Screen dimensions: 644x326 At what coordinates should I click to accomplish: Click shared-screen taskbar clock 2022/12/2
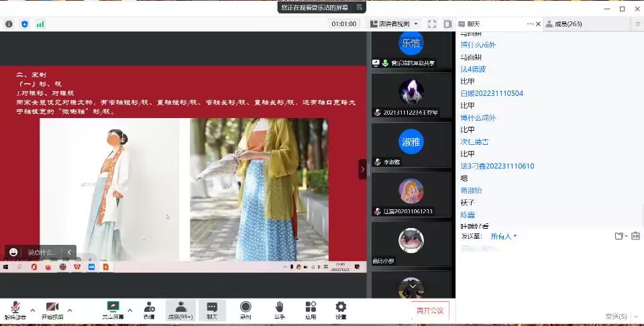(x=341, y=267)
